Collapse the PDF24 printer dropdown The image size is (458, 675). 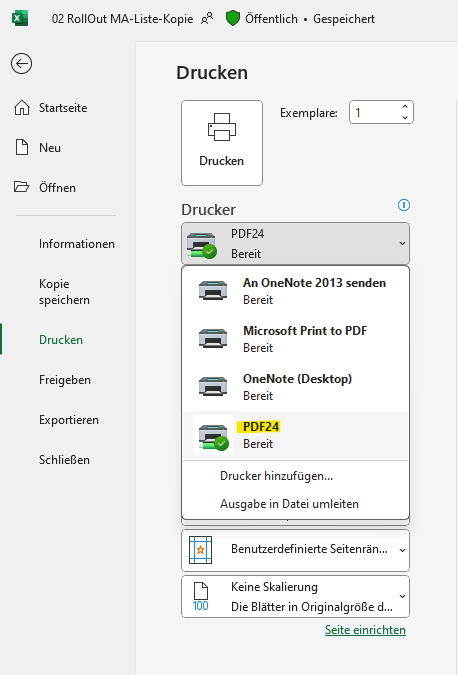pos(295,243)
